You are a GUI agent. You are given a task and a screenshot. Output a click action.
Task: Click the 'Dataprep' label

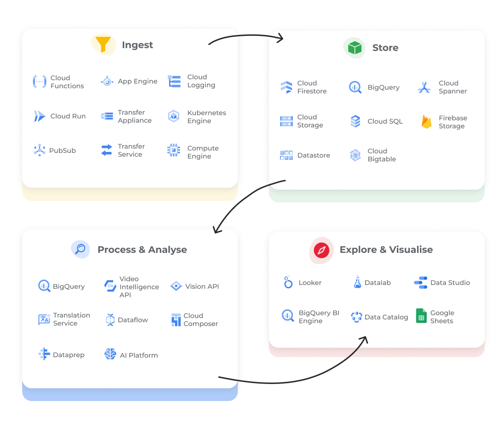click(x=68, y=355)
